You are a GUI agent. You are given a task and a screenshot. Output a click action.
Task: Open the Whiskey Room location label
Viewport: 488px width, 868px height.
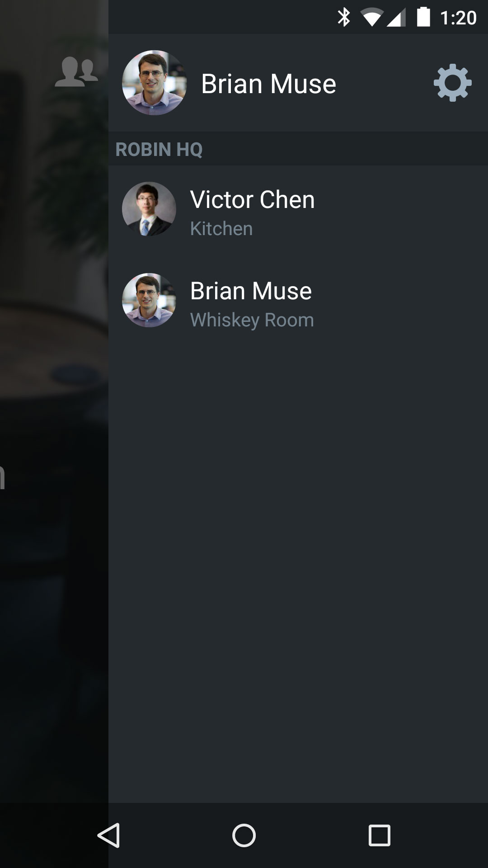(x=252, y=320)
